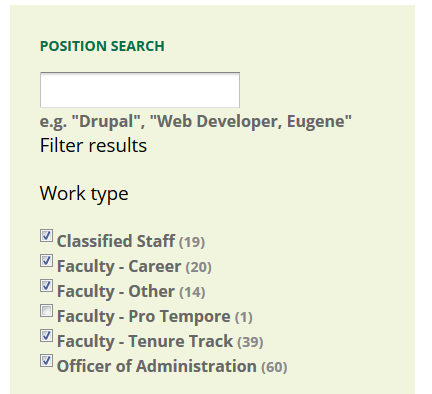Click the Work type heading
This screenshot has height=394, width=432.
(x=84, y=194)
